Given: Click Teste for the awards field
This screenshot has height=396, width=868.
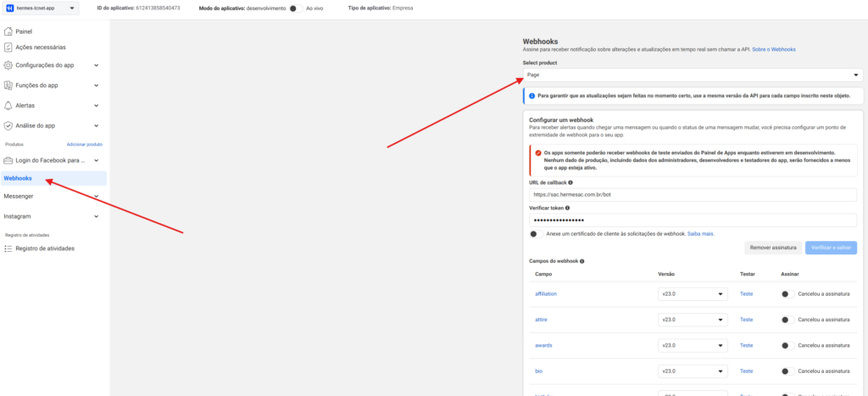Looking at the screenshot, I should click(x=746, y=345).
